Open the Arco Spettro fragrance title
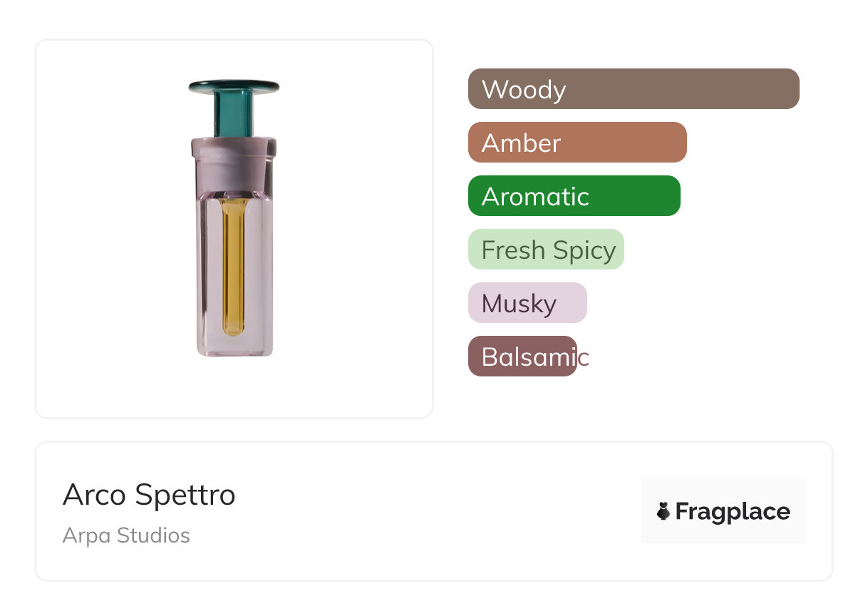 coord(149,495)
